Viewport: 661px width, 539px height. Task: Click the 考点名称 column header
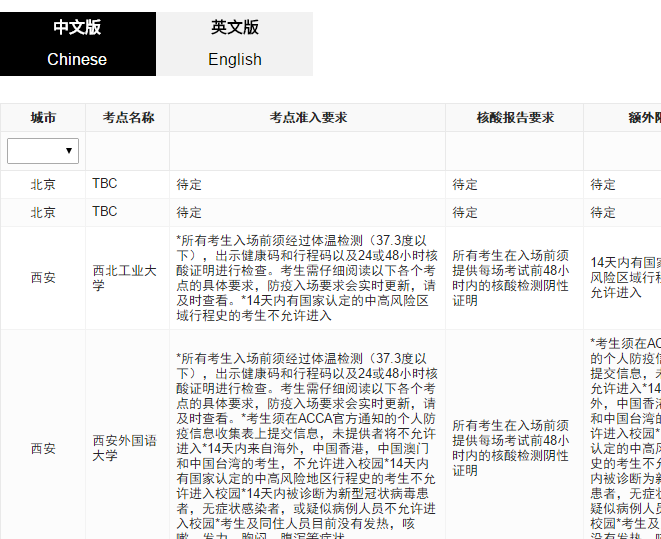click(128, 118)
